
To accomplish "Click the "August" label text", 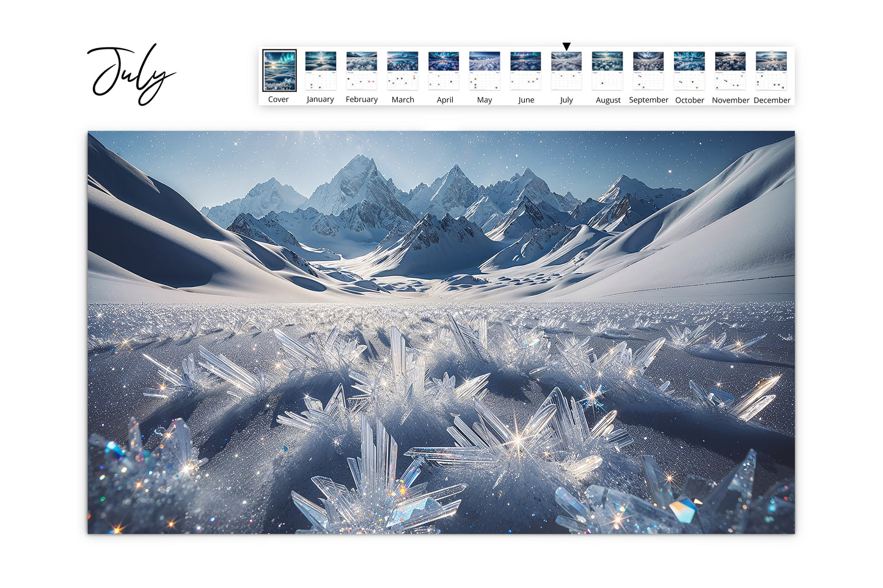I will 608,100.
